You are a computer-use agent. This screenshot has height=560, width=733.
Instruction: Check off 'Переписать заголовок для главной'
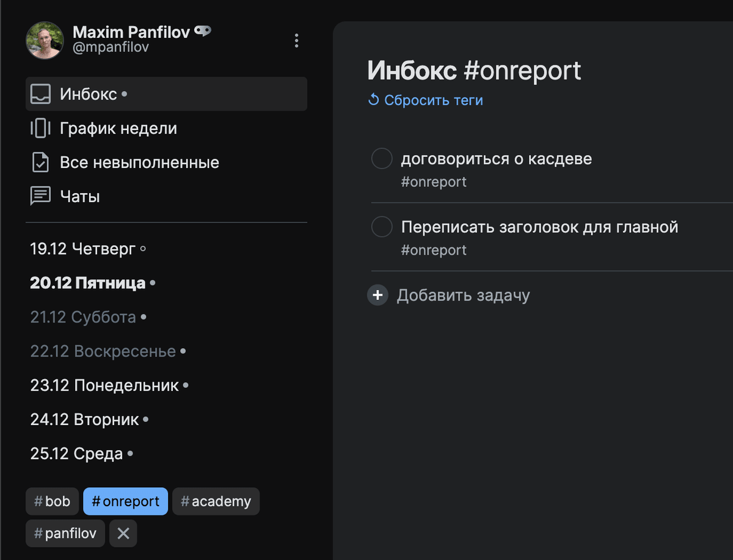pyautogui.click(x=381, y=227)
